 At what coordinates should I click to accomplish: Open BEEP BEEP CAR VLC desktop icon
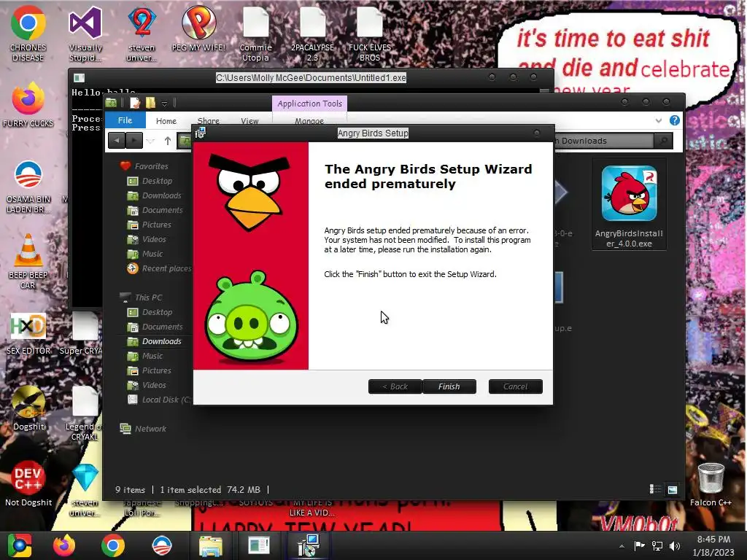coord(28,261)
